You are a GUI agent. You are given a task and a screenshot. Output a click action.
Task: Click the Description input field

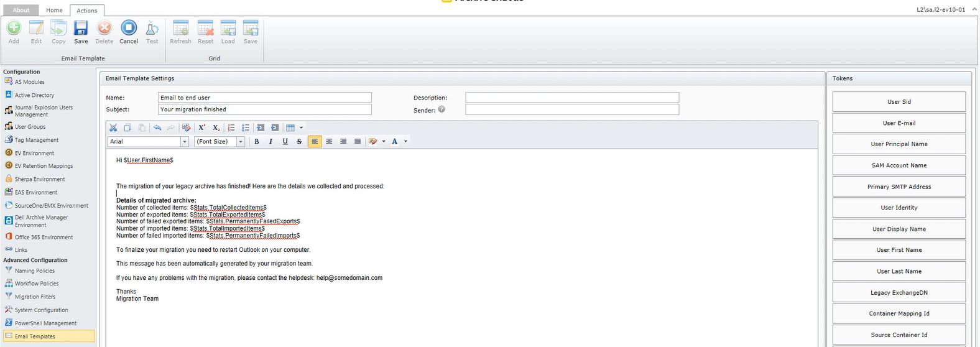(572, 98)
